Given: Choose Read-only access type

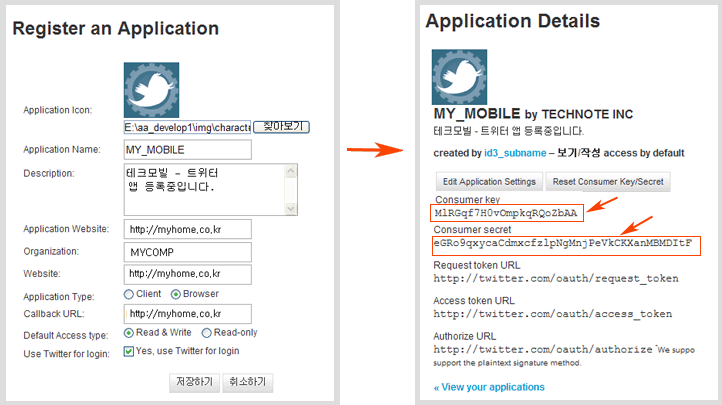Looking at the screenshot, I should click(207, 332).
